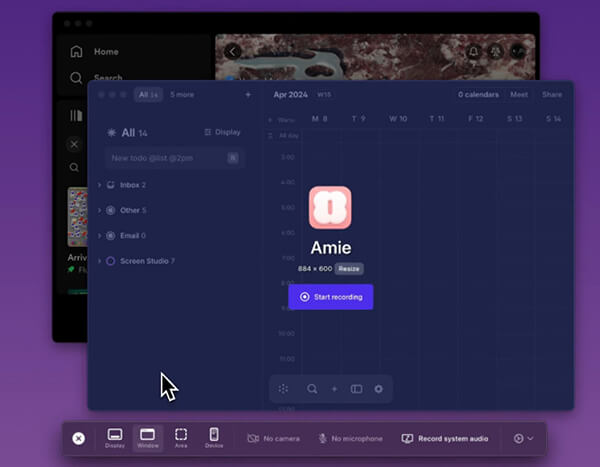Viewport: 600px width, 467px height.
Task: Toggle No camera option
Action: 274,439
